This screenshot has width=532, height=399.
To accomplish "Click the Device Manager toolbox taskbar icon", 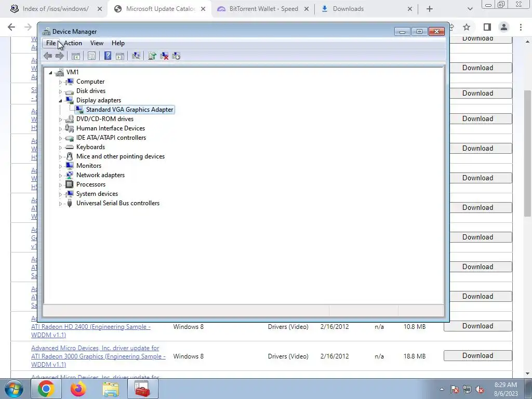I will [x=143, y=389].
